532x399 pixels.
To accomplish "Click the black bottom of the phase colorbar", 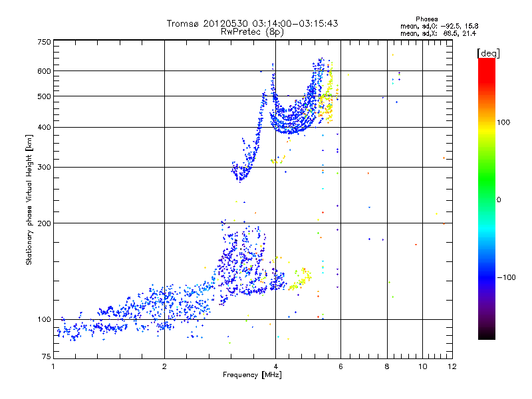I will [487, 334].
